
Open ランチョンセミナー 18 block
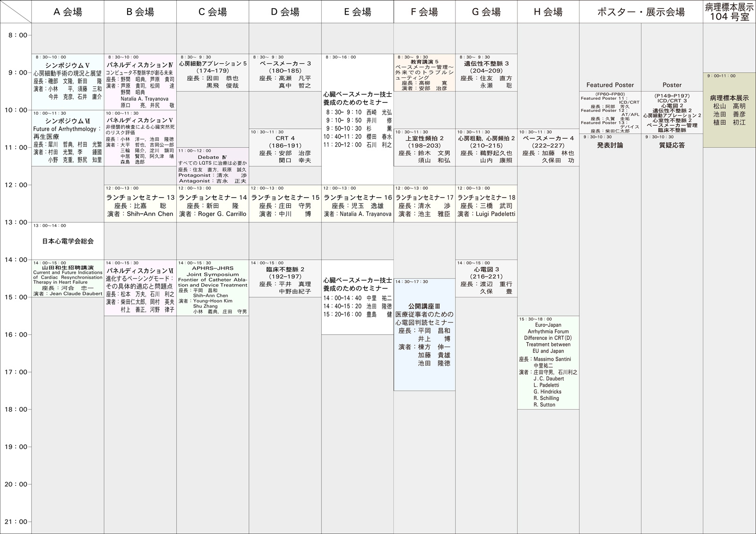pos(486,203)
